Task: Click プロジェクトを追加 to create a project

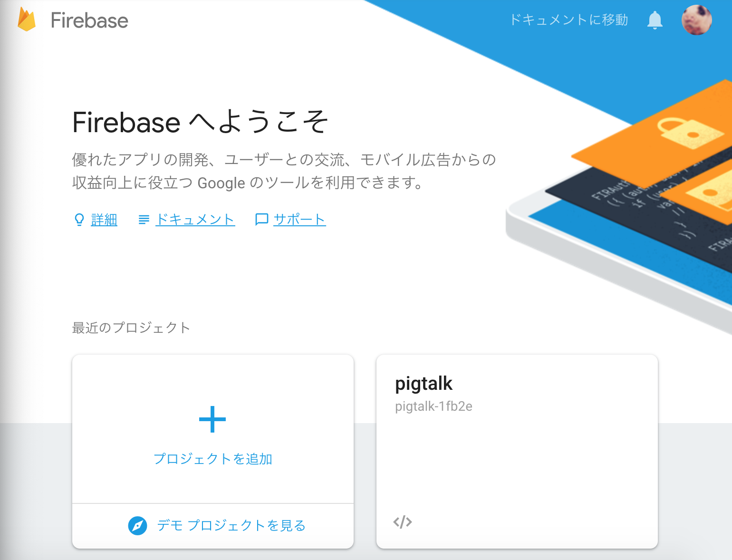Action: pos(212,459)
